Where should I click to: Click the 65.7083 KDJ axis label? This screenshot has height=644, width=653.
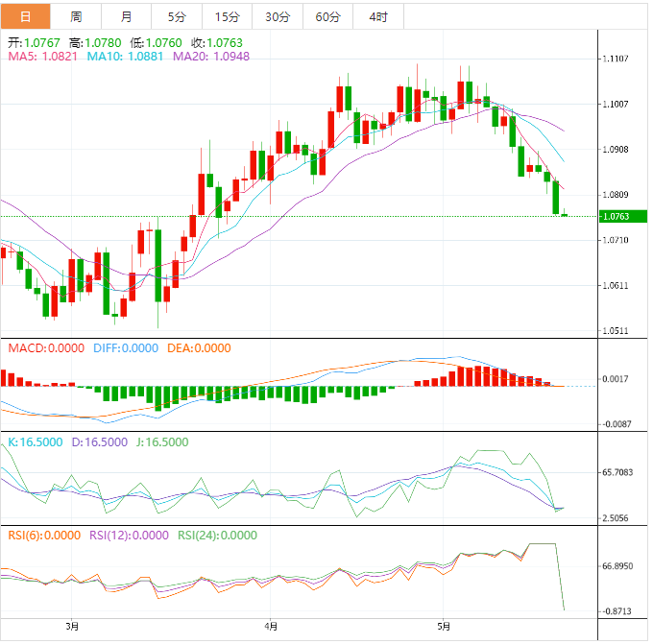617,472
